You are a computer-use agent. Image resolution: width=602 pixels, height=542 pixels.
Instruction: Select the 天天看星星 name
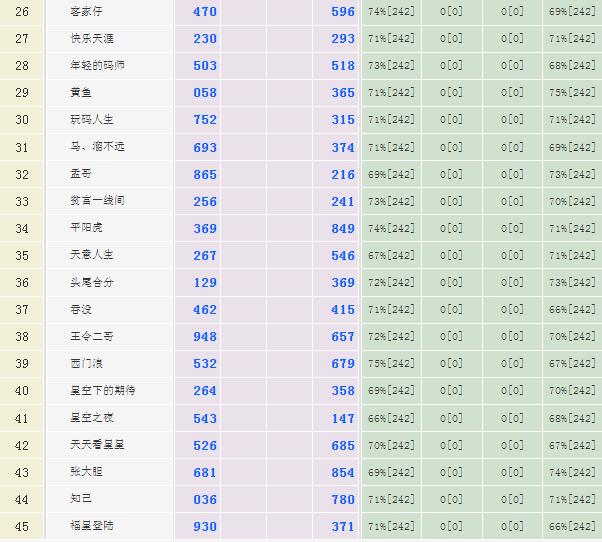97,445
